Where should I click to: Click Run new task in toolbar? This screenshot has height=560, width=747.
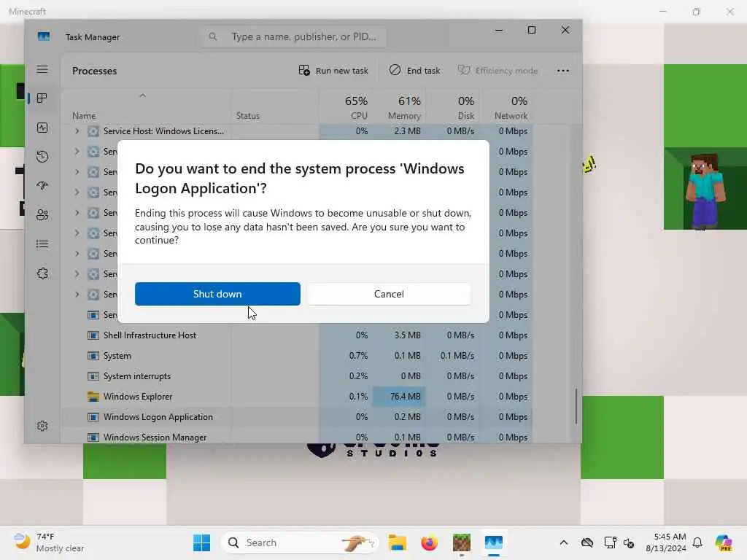[333, 71]
